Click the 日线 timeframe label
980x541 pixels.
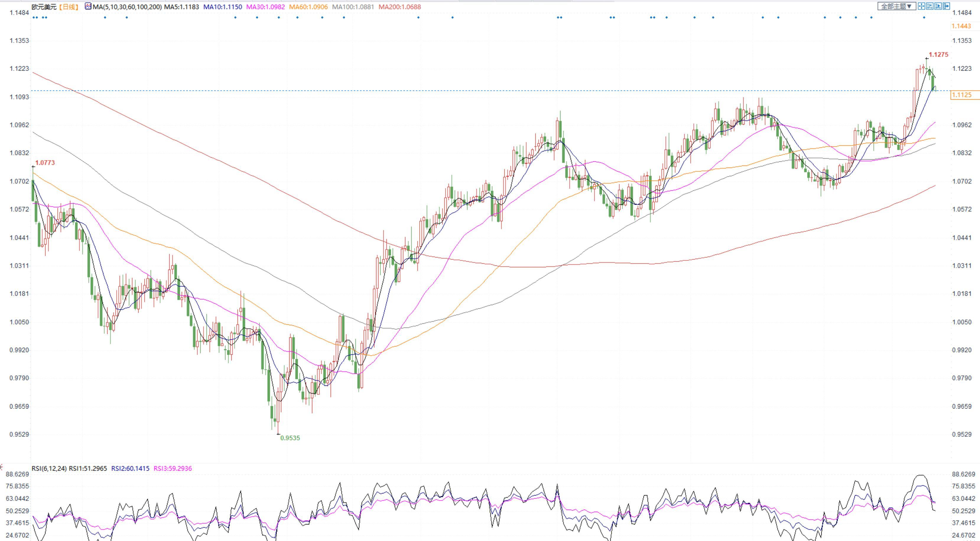click(69, 7)
